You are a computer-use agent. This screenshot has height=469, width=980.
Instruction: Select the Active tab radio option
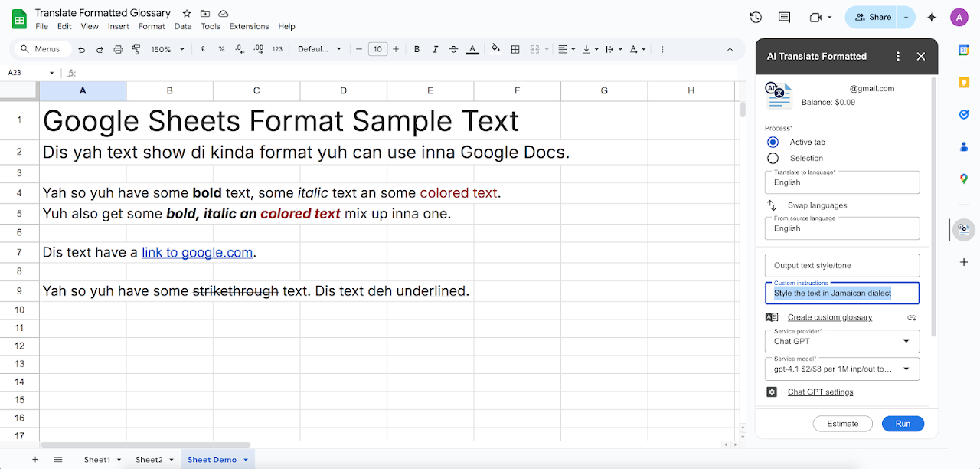pos(773,142)
